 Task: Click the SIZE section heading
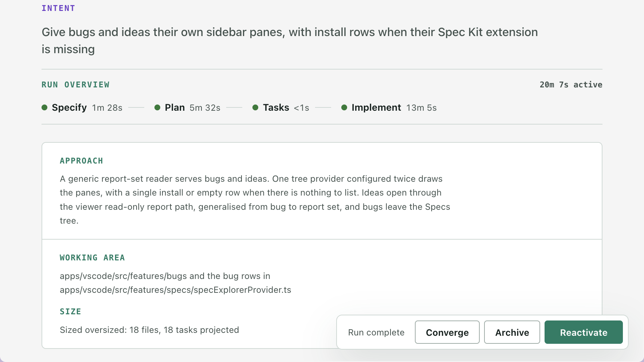pyautogui.click(x=70, y=311)
